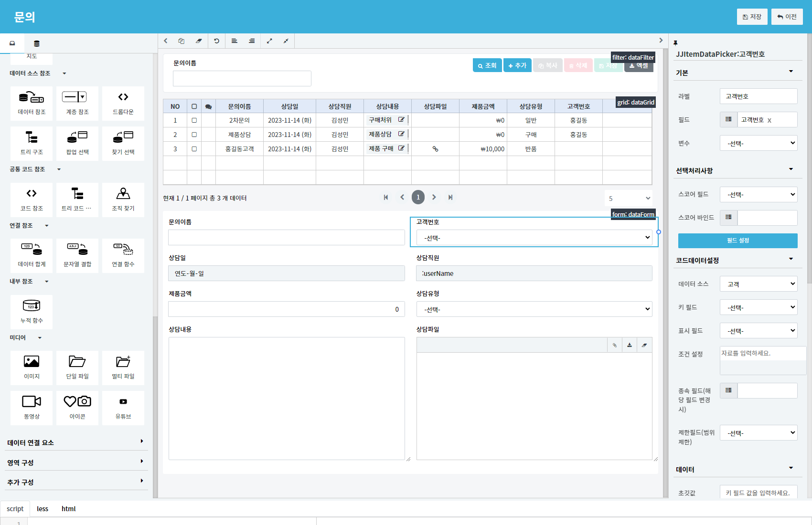This screenshot has height=525, width=812.
Task: Select the 데이터 합계 component icon
Action: pyautogui.click(x=32, y=255)
